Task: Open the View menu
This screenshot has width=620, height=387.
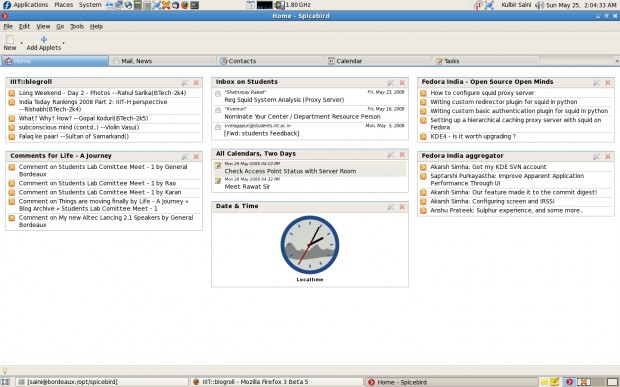Action: (43, 26)
